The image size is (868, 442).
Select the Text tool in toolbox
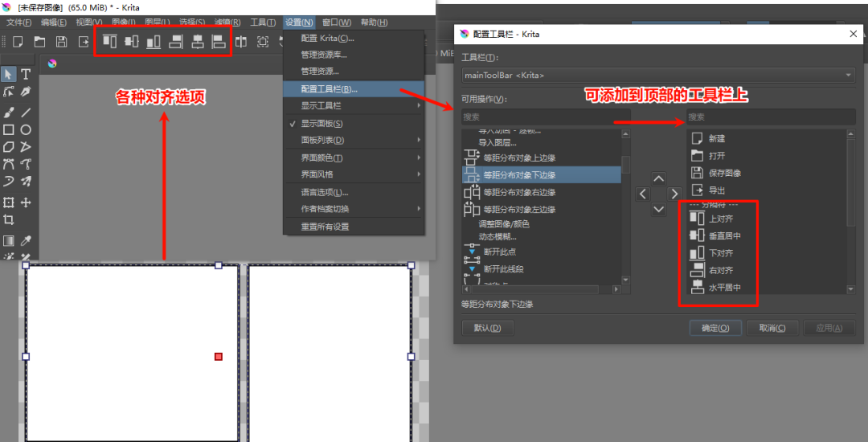tap(26, 74)
